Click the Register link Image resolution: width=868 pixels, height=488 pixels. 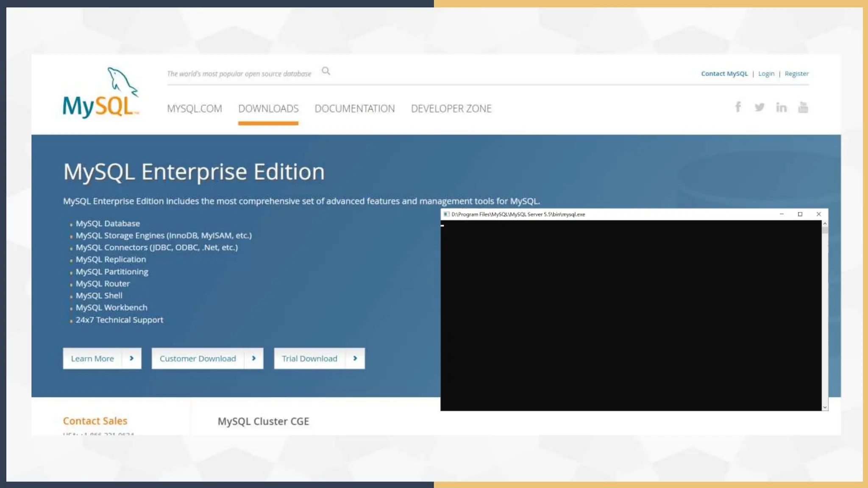pos(797,74)
